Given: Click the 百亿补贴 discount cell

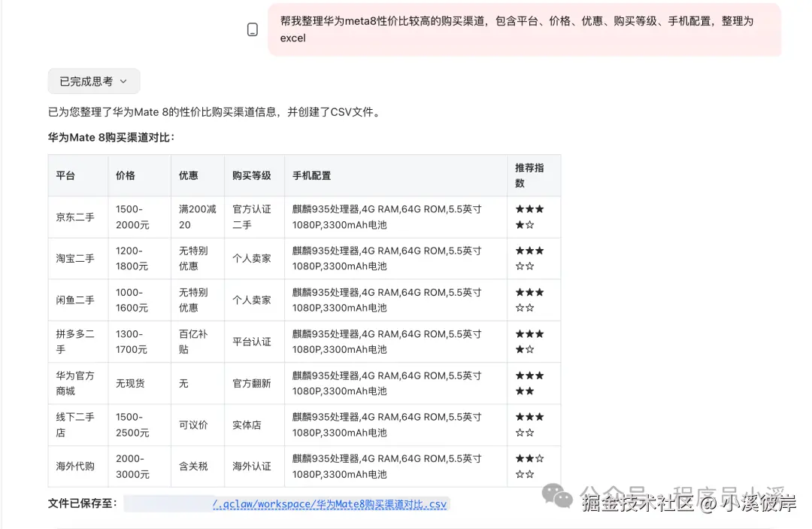Looking at the screenshot, I should tap(198, 342).
